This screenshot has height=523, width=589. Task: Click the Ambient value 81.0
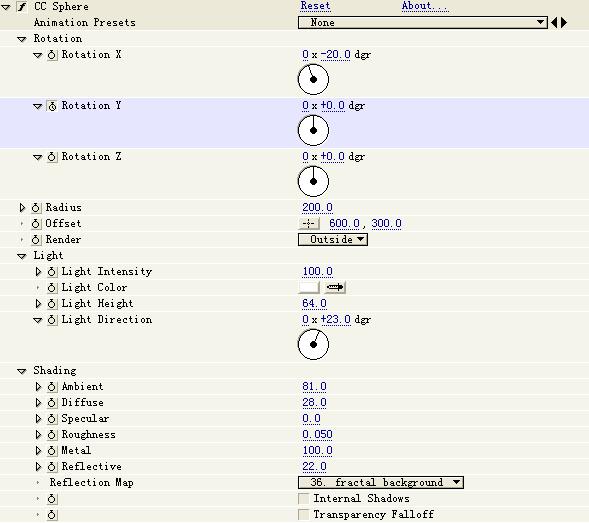coord(314,386)
